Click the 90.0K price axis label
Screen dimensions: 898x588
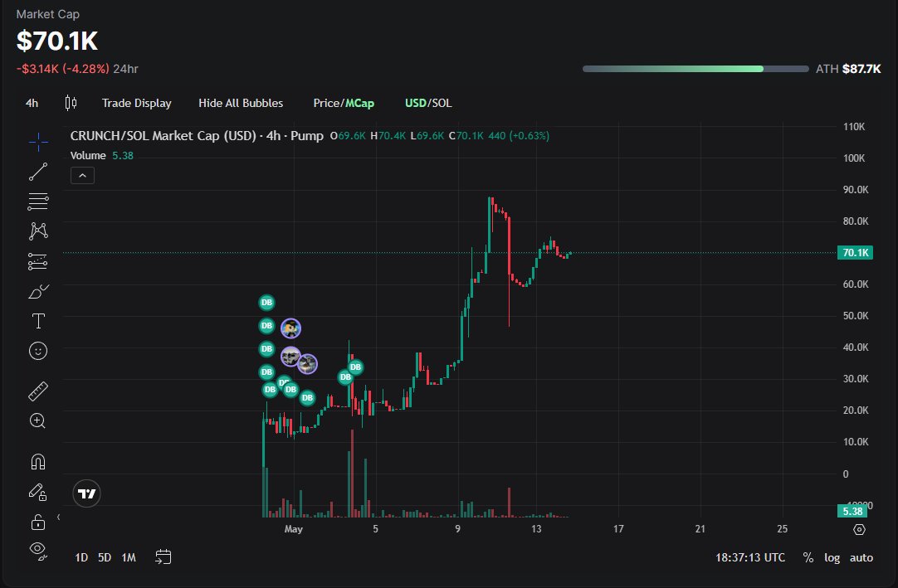856,190
